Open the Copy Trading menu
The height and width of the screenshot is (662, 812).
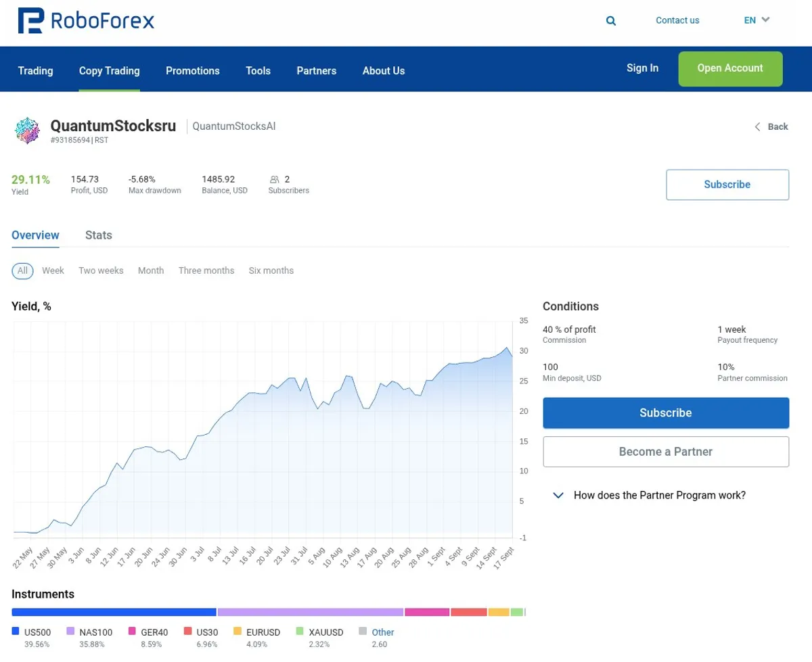[109, 70]
